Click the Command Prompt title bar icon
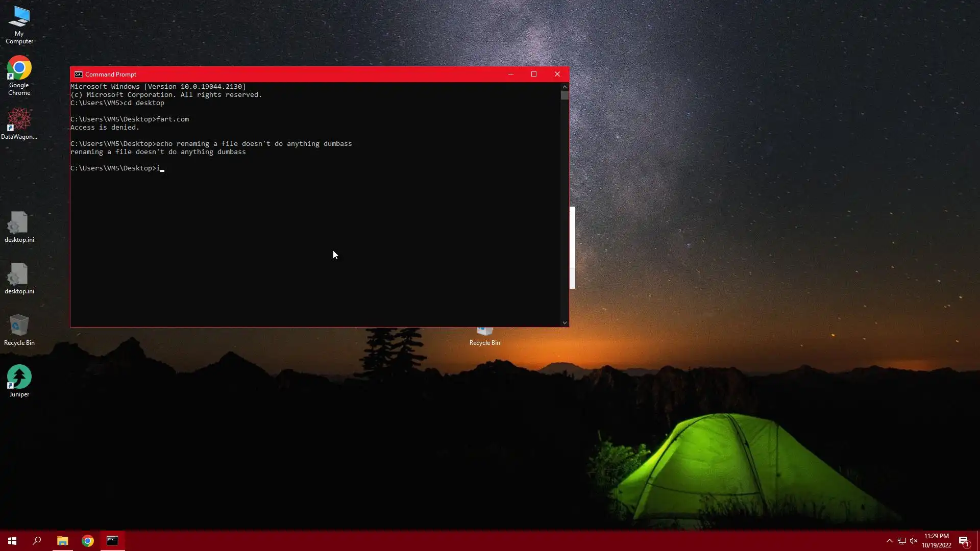This screenshot has height=551, width=980. tap(78, 74)
